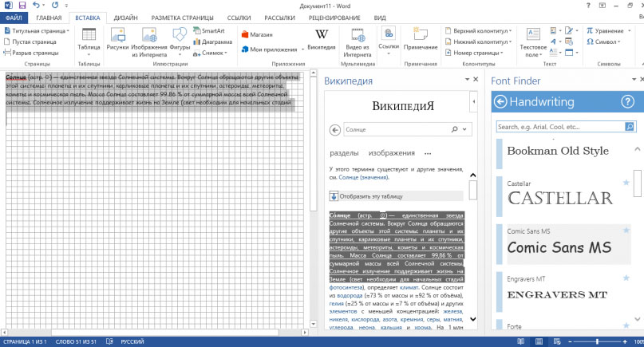Screen dimensions: 644x347
Task: Redo using the repeat arrow icon
Action: [55, 6]
